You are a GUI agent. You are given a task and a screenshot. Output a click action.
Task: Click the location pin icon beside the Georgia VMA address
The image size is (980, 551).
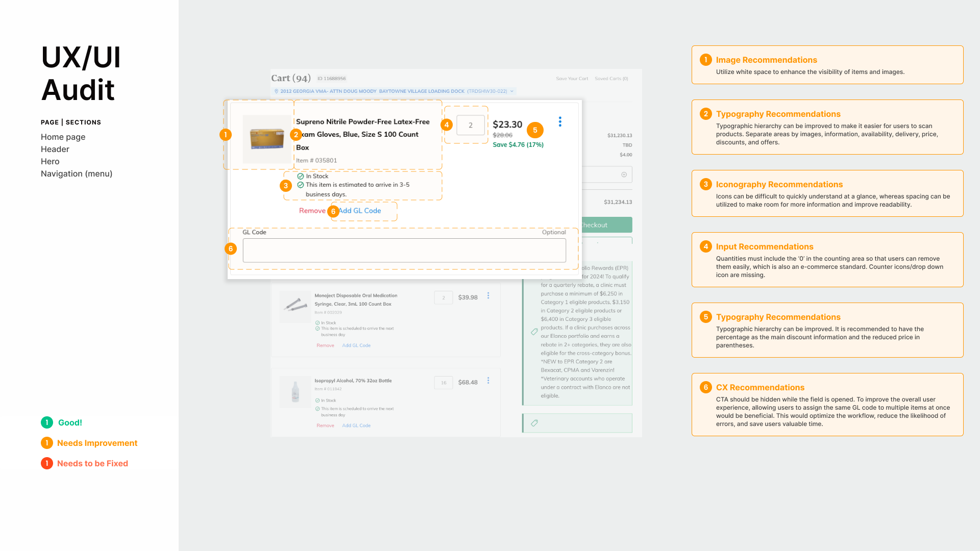[276, 91]
